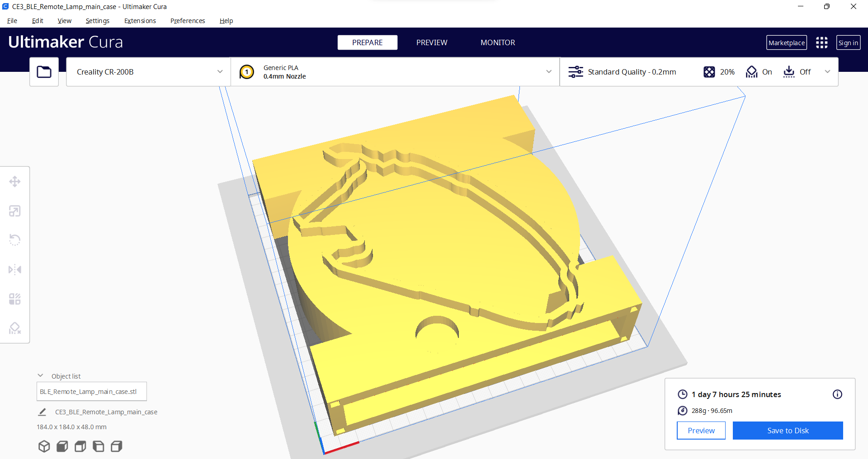Switch to right side view cube icon
The image size is (868, 459).
116,446
